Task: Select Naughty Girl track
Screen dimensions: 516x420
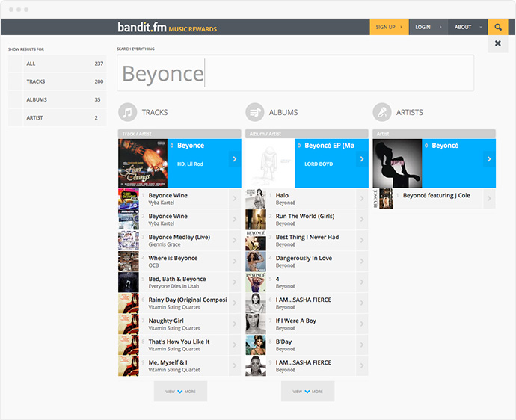Action: [x=179, y=324]
